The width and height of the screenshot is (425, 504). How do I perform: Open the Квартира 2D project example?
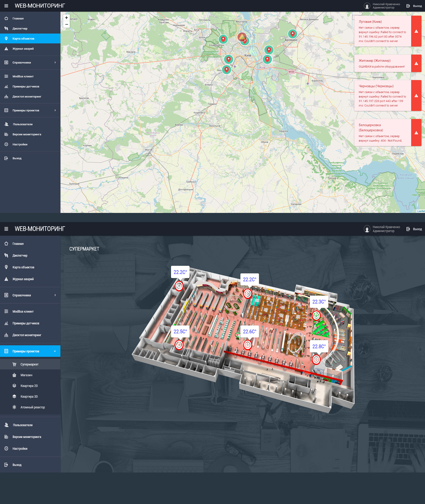click(29, 386)
